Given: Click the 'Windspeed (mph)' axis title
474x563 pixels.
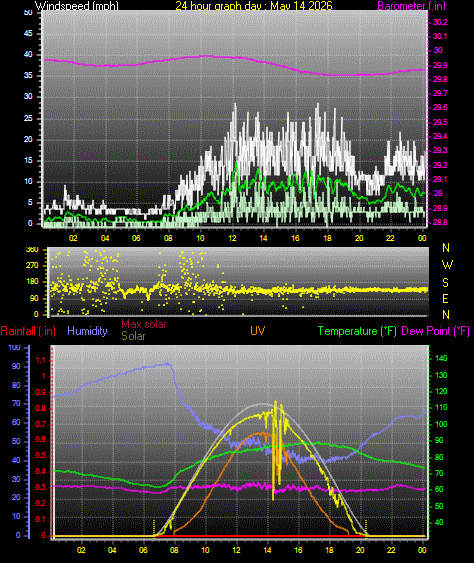Looking at the screenshot, I should pyautogui.click(x=76, y=5).
